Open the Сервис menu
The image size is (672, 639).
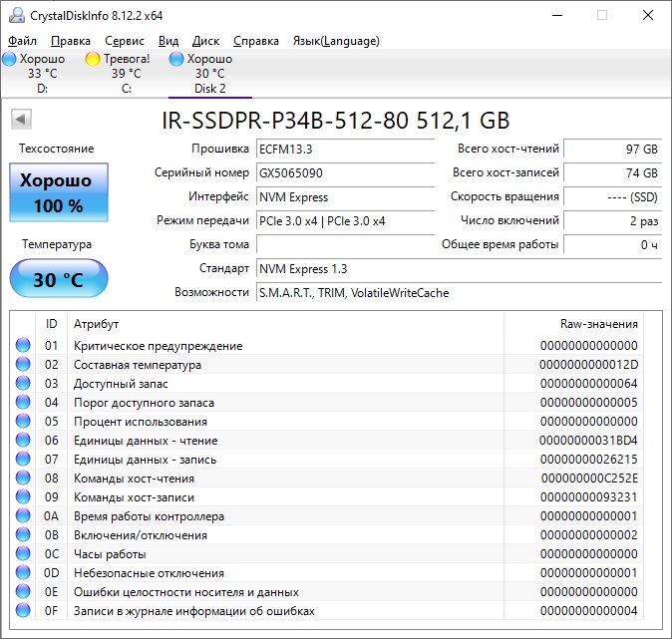125,41
